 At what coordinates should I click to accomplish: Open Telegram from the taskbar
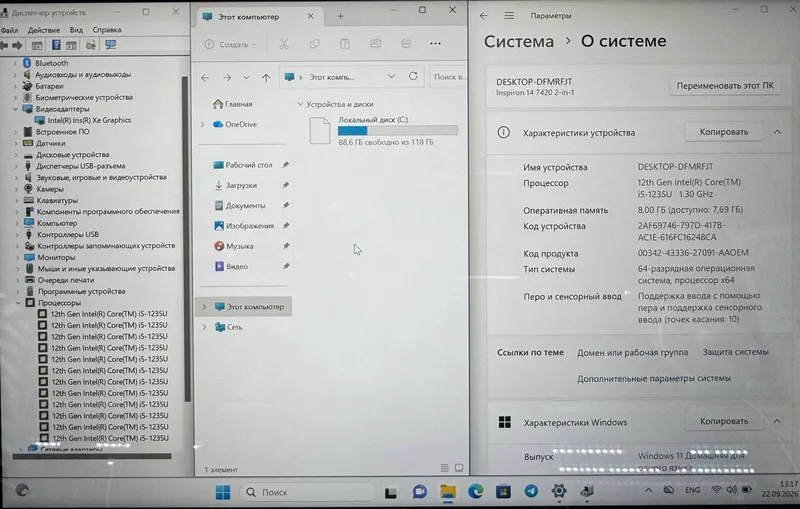531,491
